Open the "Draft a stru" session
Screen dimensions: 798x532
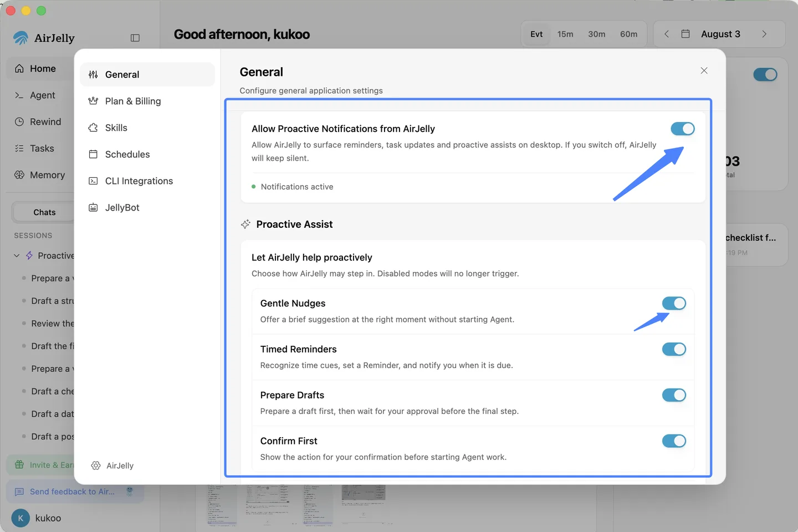click(53, 301)
